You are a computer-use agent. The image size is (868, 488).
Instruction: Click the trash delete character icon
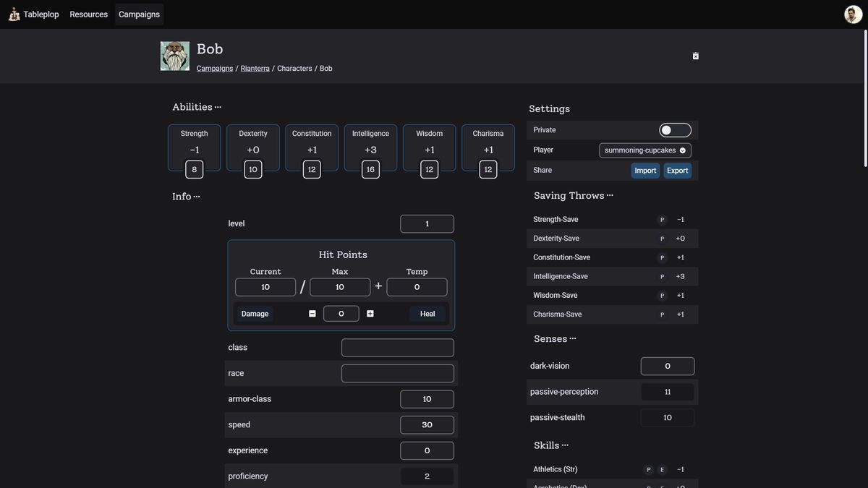[x=696, y=56]
